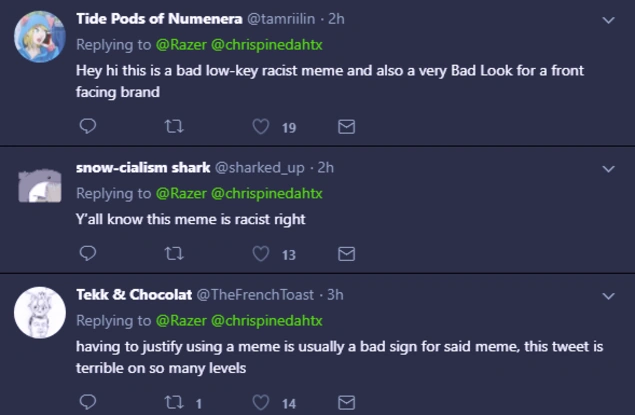Like the tweet with 14 likes
The width and height of the screenshot is (635, 415).
pos(262,402)
